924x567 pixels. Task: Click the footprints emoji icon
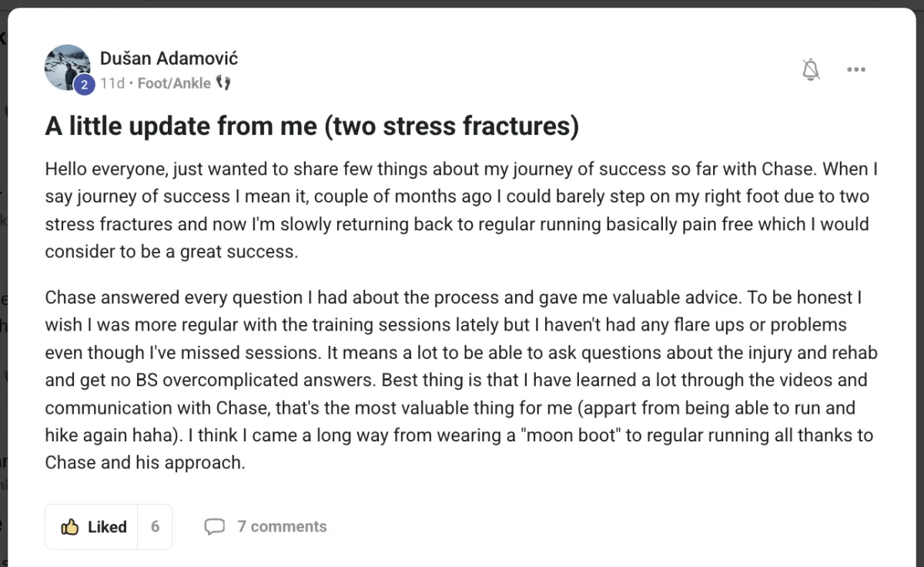pos(223,83)
